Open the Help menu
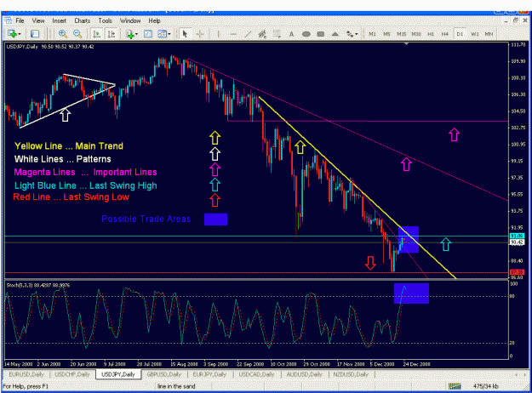 [154, 20]
